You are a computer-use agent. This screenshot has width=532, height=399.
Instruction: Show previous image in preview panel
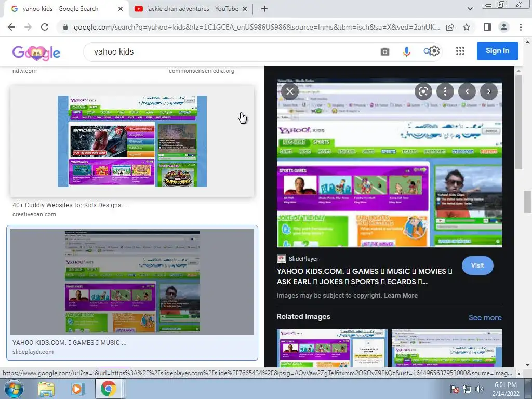pyautogui.click(x=467, y=91)
